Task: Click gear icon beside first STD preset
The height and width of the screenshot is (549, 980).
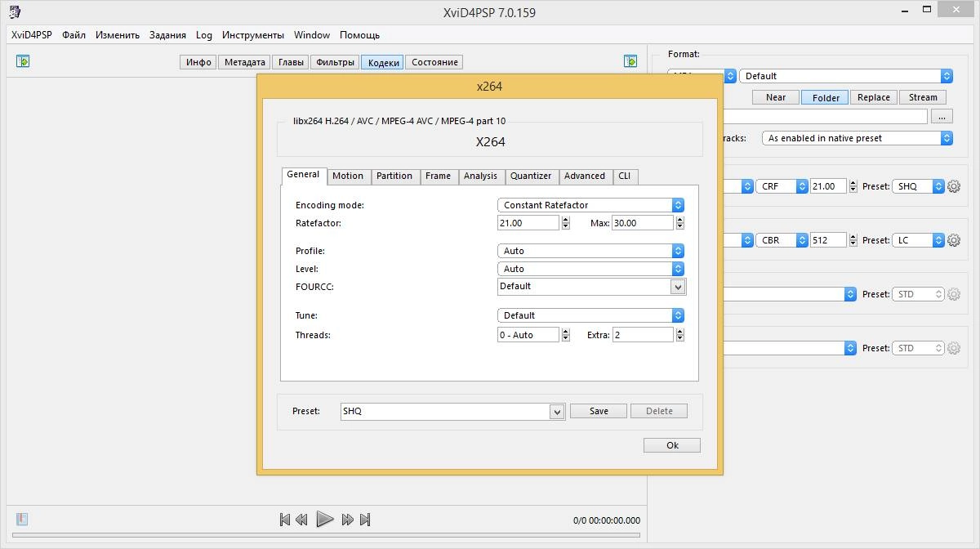Action: point(953,294)
